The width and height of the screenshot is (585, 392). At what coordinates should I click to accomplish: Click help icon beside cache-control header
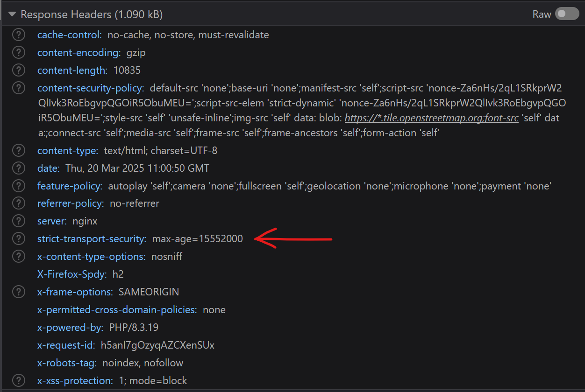point(18,35)
